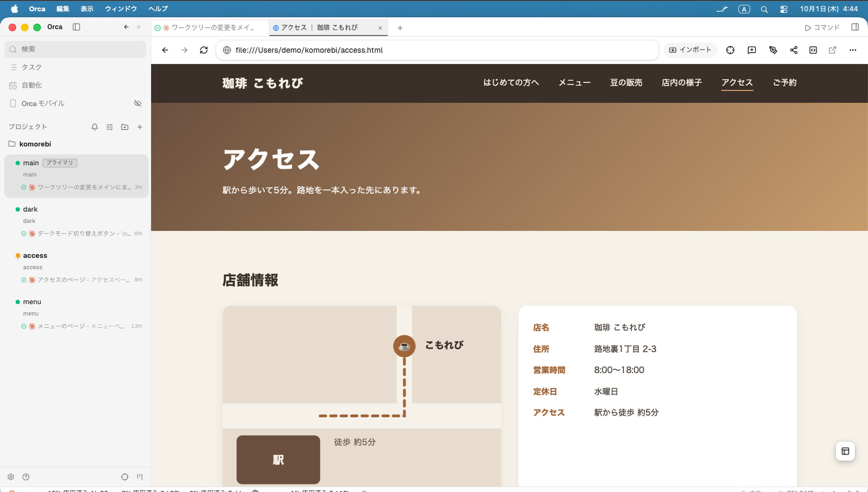
Task: Click the add comment icon in toolbar
Action: click(752, 50)
